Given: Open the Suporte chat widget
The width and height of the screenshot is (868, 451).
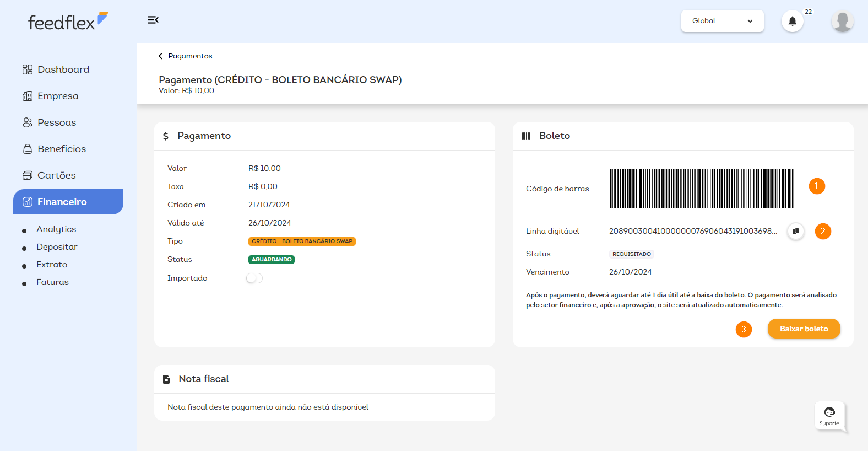Looking at the screenshot, I should (829, 416).
